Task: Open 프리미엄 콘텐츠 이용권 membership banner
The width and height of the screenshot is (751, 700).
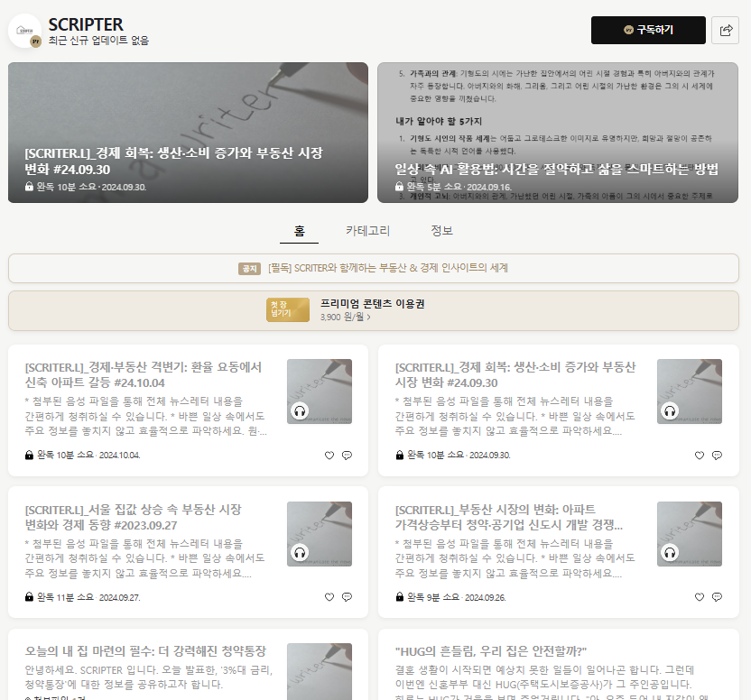Action: pos(374,310)
